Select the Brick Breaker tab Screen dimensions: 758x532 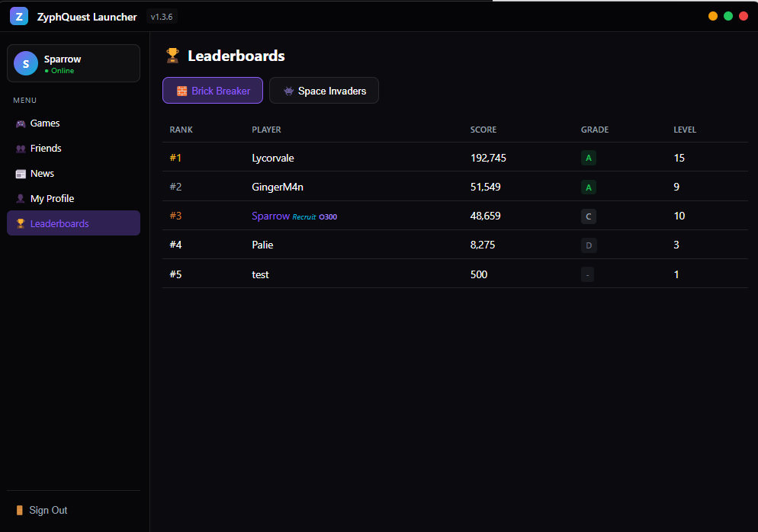tap(212, 90)
